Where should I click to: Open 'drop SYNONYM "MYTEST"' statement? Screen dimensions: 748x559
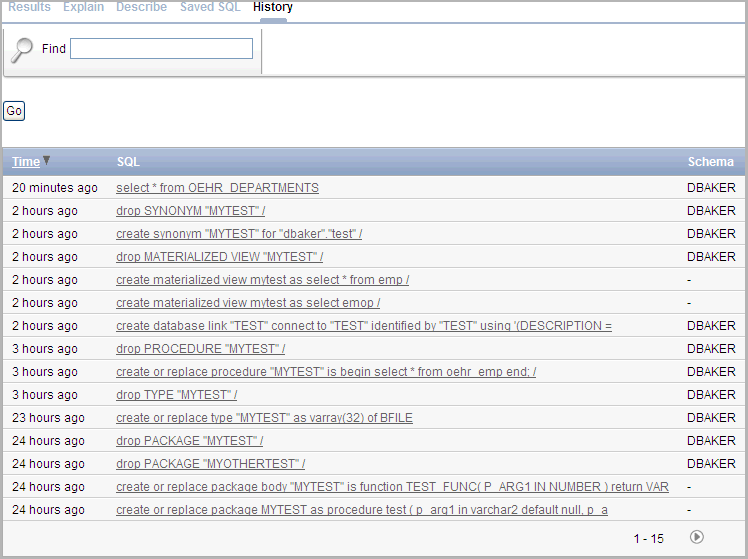click(x=191, y=211)
